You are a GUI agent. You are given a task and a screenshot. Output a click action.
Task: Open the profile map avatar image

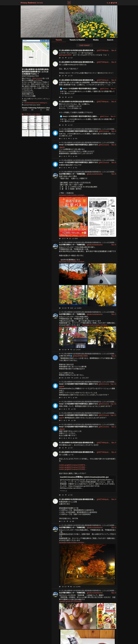[36, 53]
